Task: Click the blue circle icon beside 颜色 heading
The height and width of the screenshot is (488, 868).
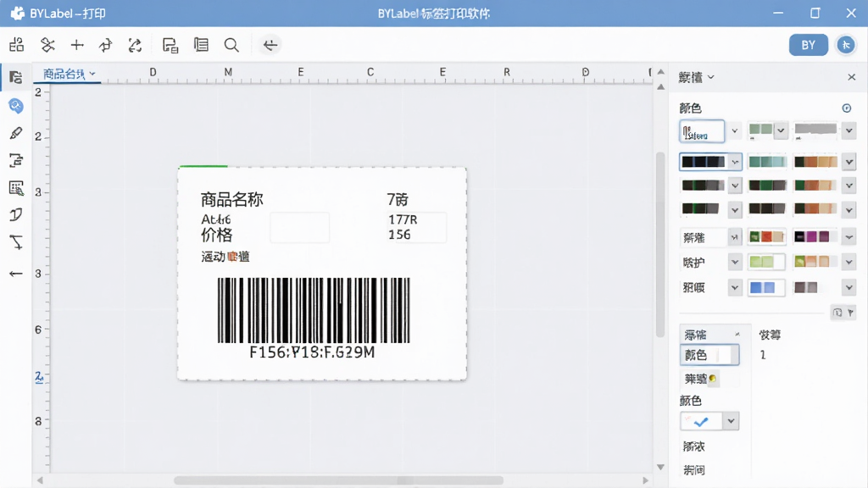Action: (x=847, y=108)
